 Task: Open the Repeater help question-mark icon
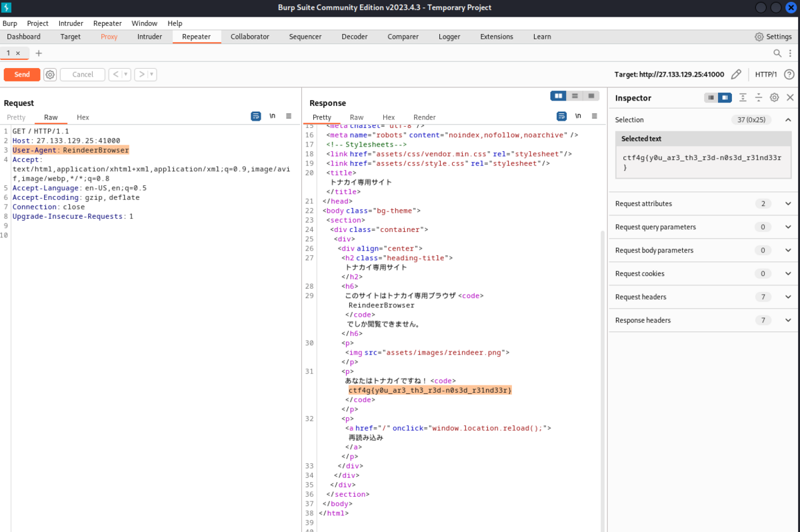tap(789, 75)
